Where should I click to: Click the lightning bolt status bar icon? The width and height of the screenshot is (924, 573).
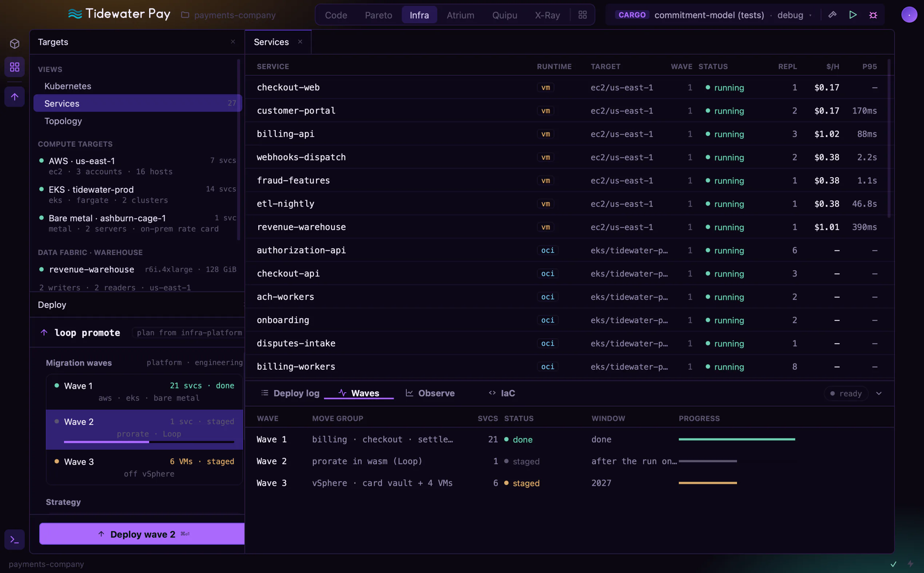coord(910,564)
